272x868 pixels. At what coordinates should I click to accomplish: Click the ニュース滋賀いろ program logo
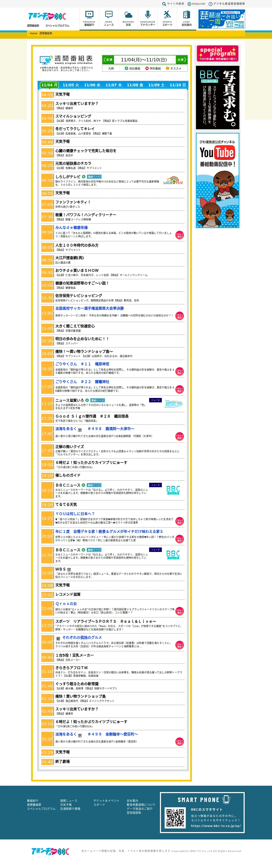point(173,404)
